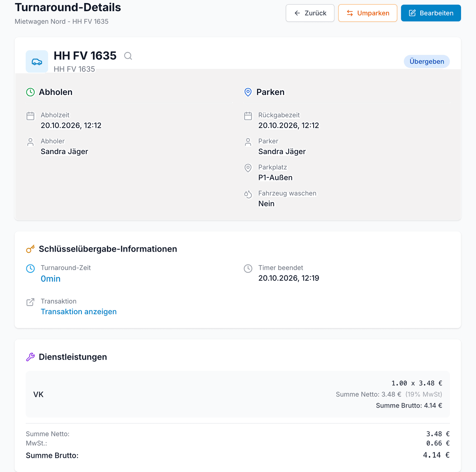Click the Nein value under Fahrzeug waschen
476x472 pixels.
pos(266,204)
